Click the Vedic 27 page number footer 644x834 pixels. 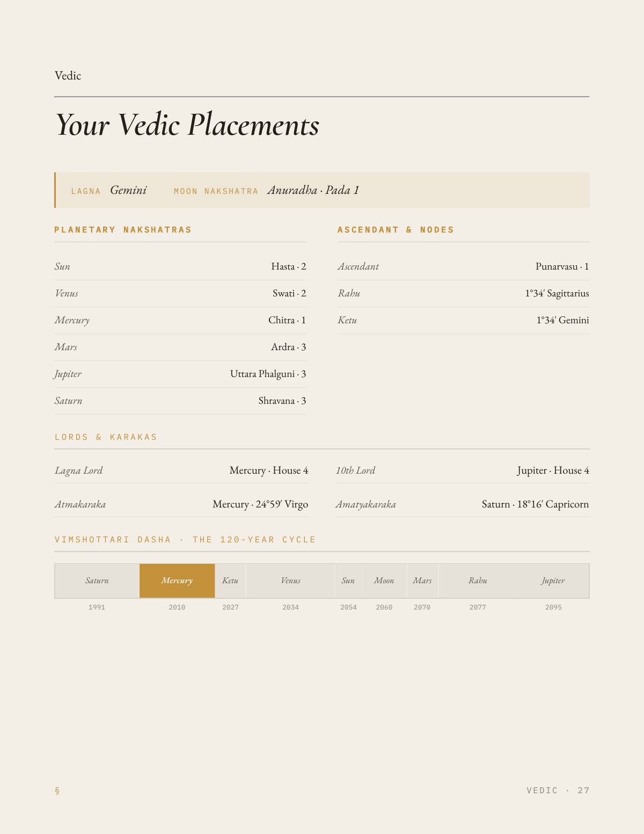pos(558,791)
